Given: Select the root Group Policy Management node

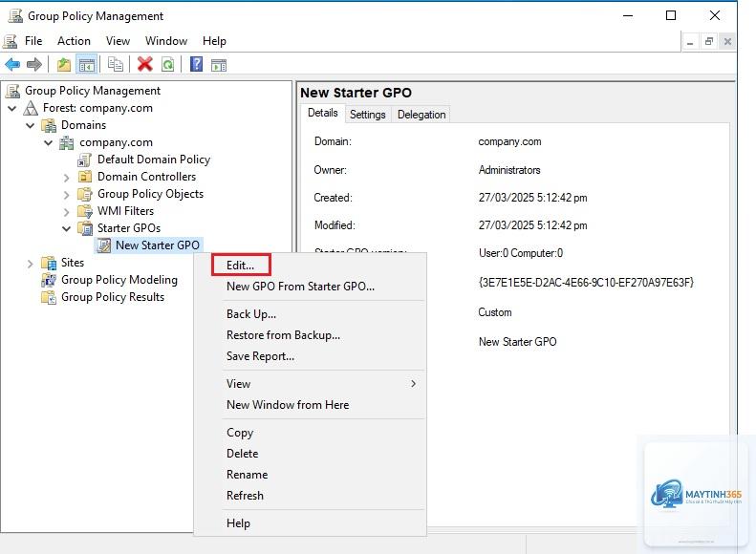Looking at the screenshot, I should coord(93,91).
